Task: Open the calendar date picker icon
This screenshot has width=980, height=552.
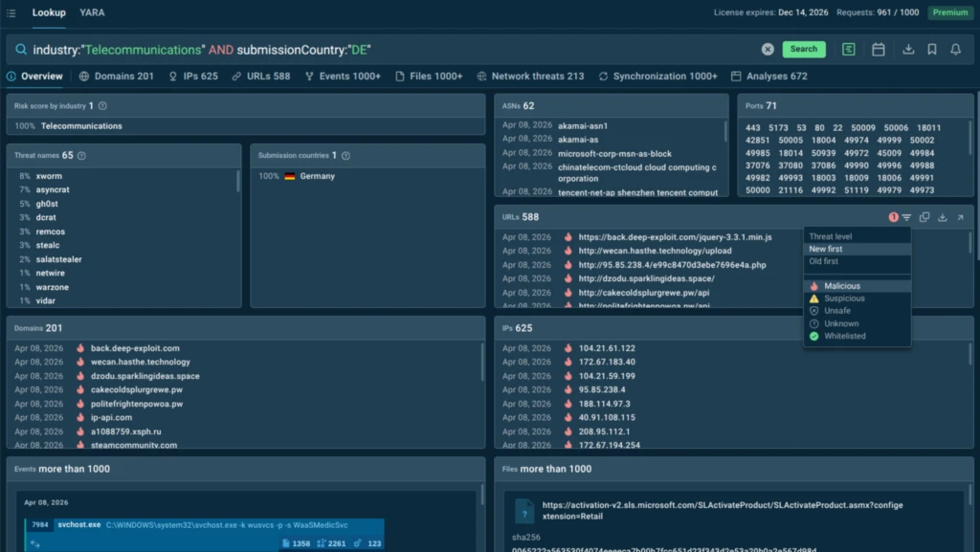Action: coord(878,49)
